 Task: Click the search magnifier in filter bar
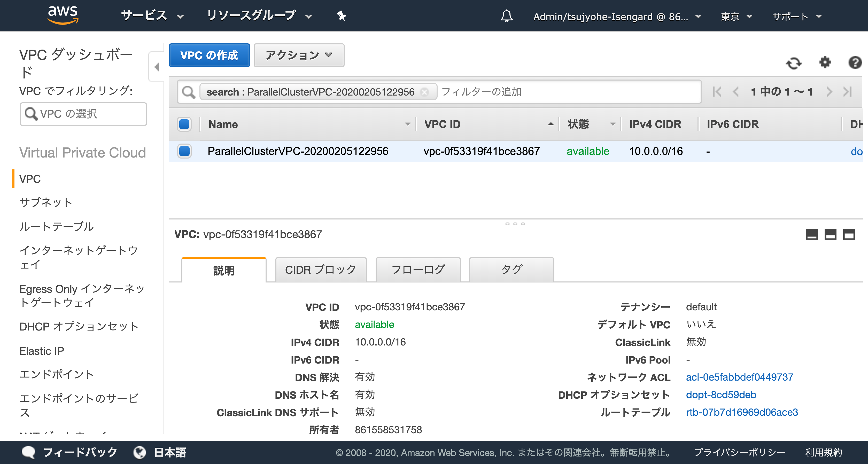point(188,92)
